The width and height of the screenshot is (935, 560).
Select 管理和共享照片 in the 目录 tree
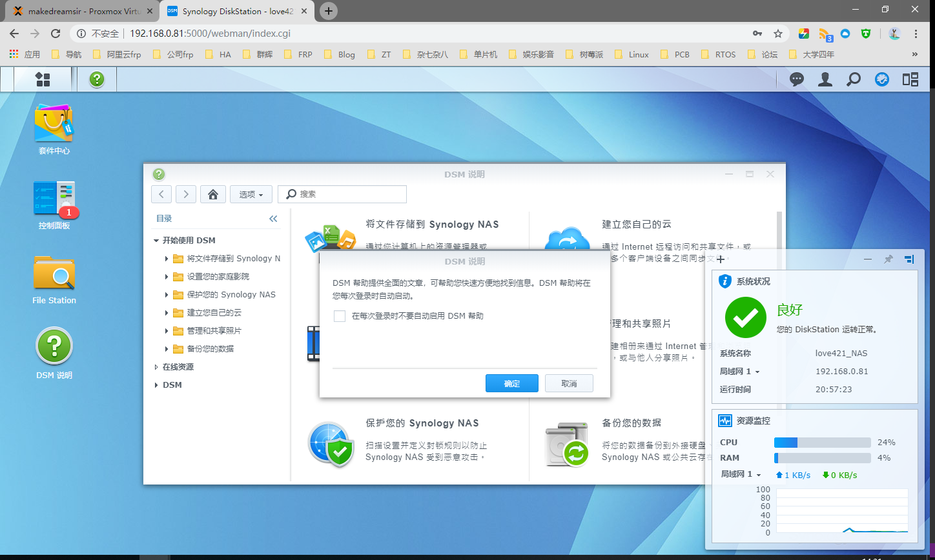click(214, 331)
